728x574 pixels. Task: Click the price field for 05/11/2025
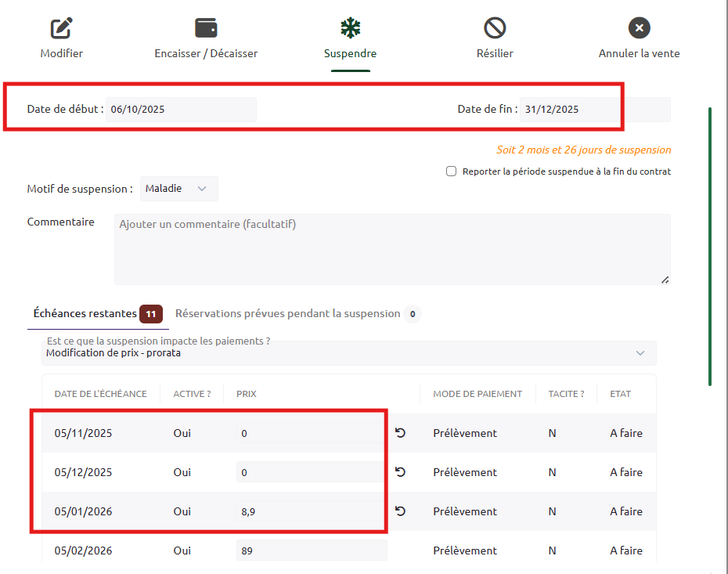pyautogui.click(x=312, y=433)
